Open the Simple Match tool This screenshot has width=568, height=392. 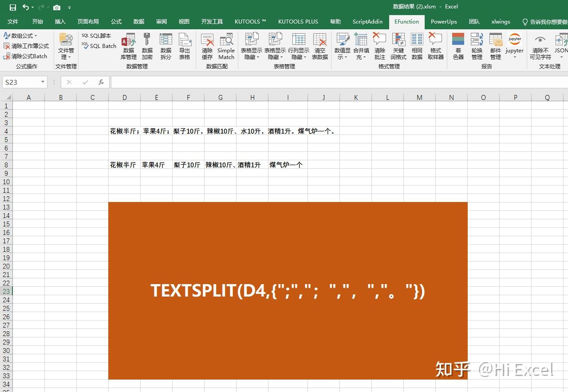click(226, 46)
